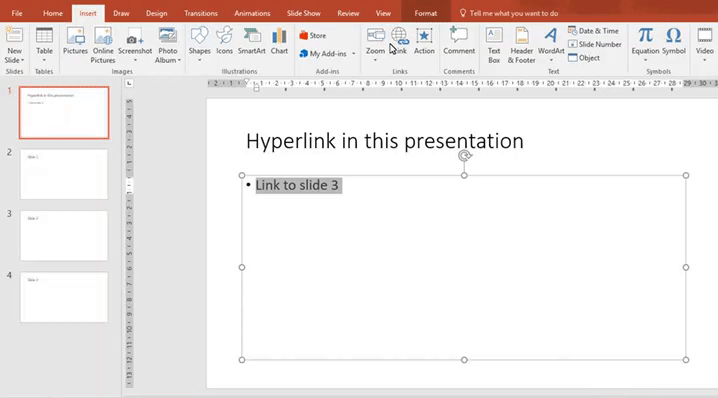Insert SmartArt graphic
718x398 pixels.
251,41
